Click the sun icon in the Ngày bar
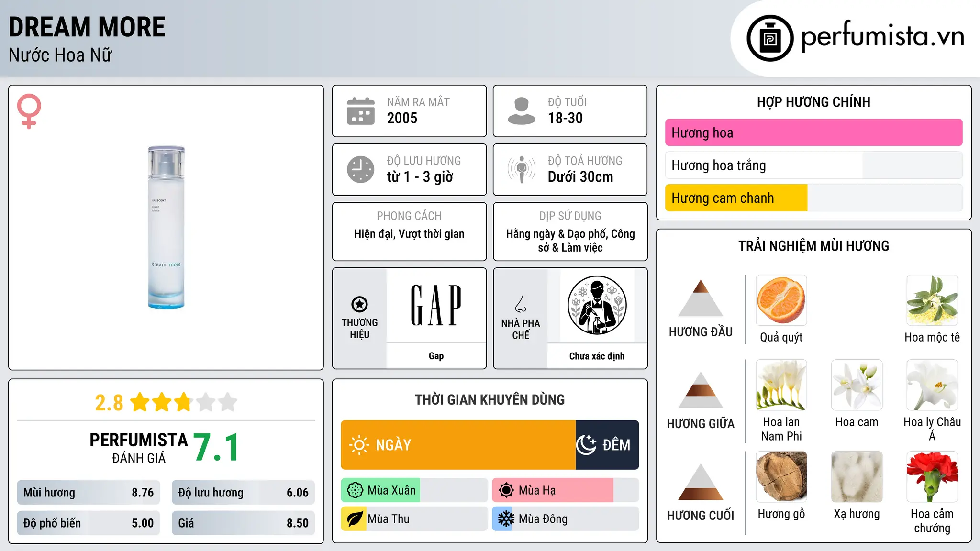 359,445
